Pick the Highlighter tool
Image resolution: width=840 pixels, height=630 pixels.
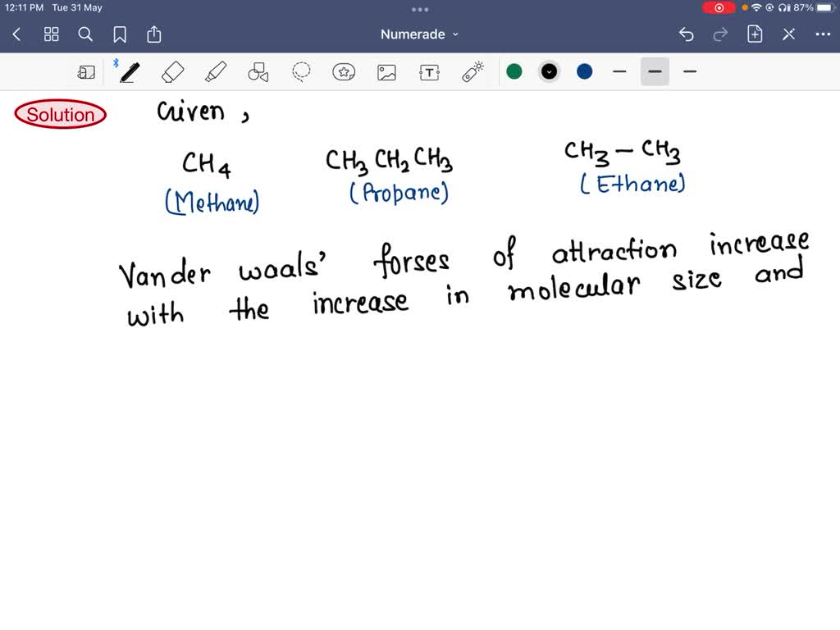point(215,71)
